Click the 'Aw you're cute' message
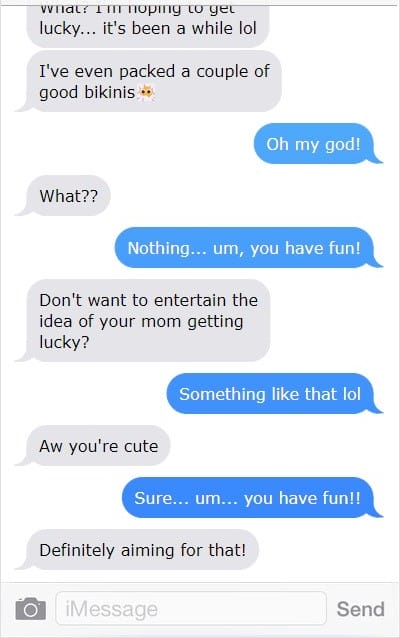The width and height of the screenshot is (400, 638). coord(98,446)
